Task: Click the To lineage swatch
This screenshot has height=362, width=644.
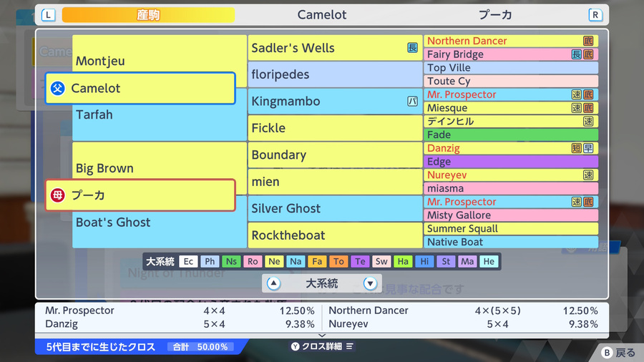Action: click(338, 261)
